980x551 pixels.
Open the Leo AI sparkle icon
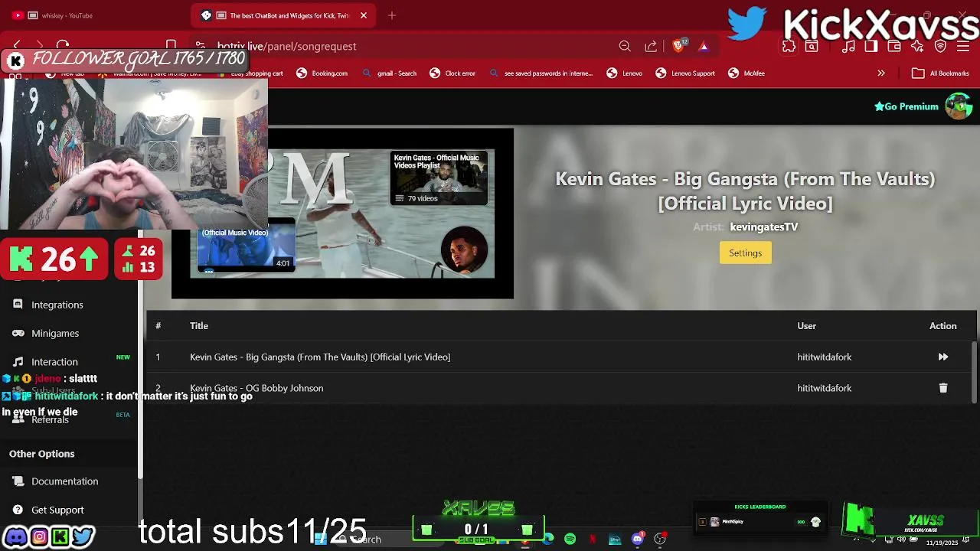pyautogui.click(x=917, y=46)
